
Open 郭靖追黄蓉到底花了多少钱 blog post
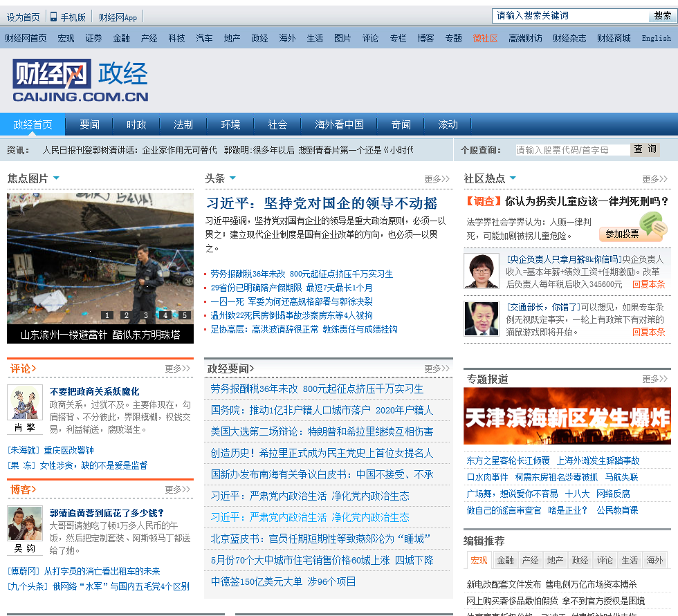pyautogui.click(x=107, y=513)
